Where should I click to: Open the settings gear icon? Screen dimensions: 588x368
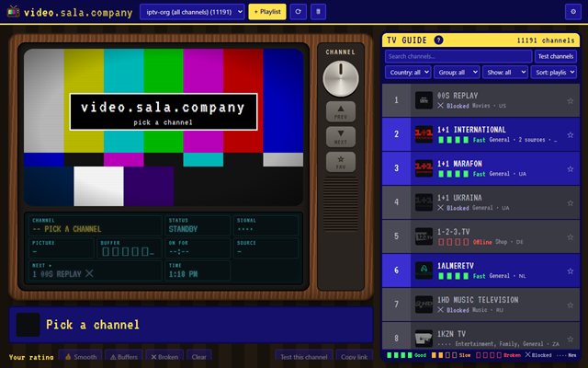573,12
